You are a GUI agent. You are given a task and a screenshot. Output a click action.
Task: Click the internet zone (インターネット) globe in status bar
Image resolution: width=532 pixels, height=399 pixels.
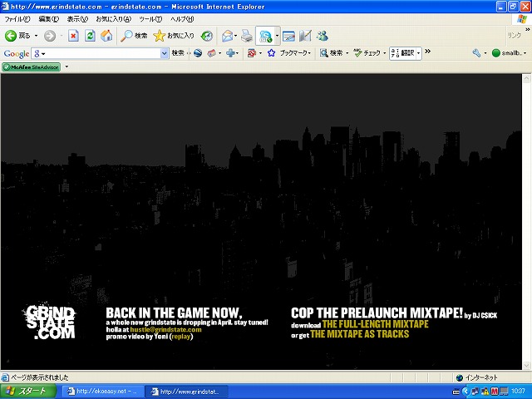coord(460,377)
